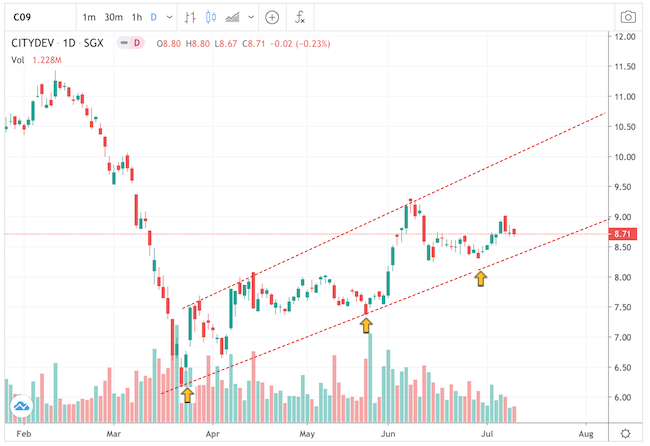Click the Jun label on time axis
The height and width of the screenshot is (446, 650).
388,434
